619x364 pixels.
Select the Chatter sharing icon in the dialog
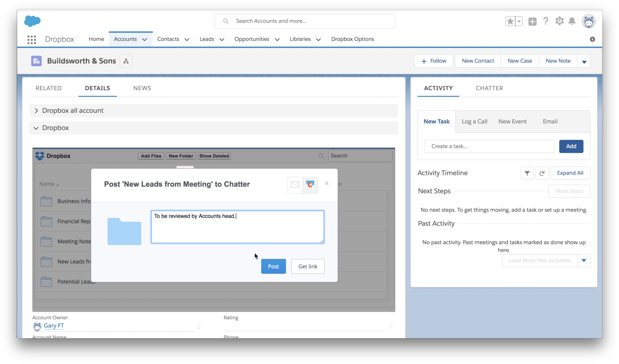310,185
